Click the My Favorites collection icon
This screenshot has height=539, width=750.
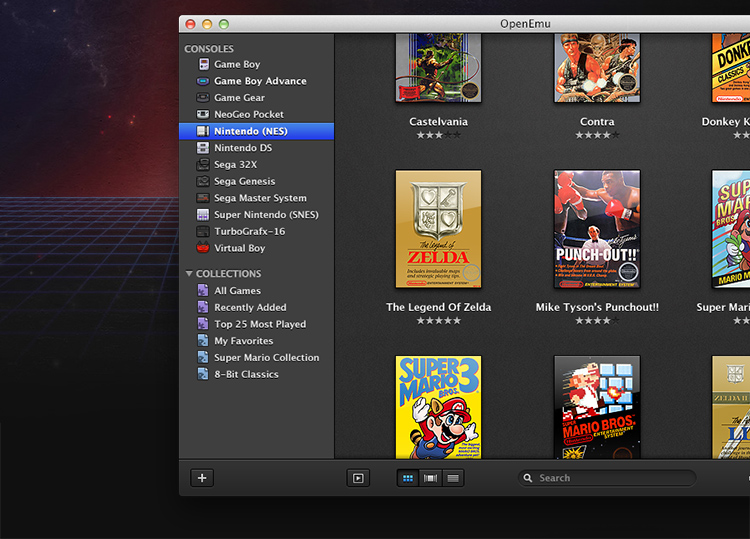[203, 341]
